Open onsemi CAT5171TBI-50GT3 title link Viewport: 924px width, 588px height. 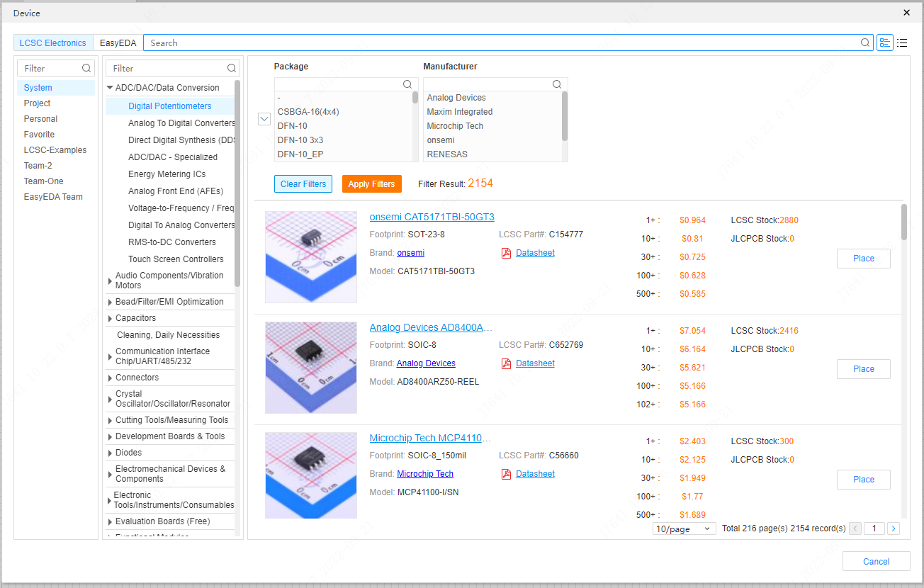tap(432, 217)
